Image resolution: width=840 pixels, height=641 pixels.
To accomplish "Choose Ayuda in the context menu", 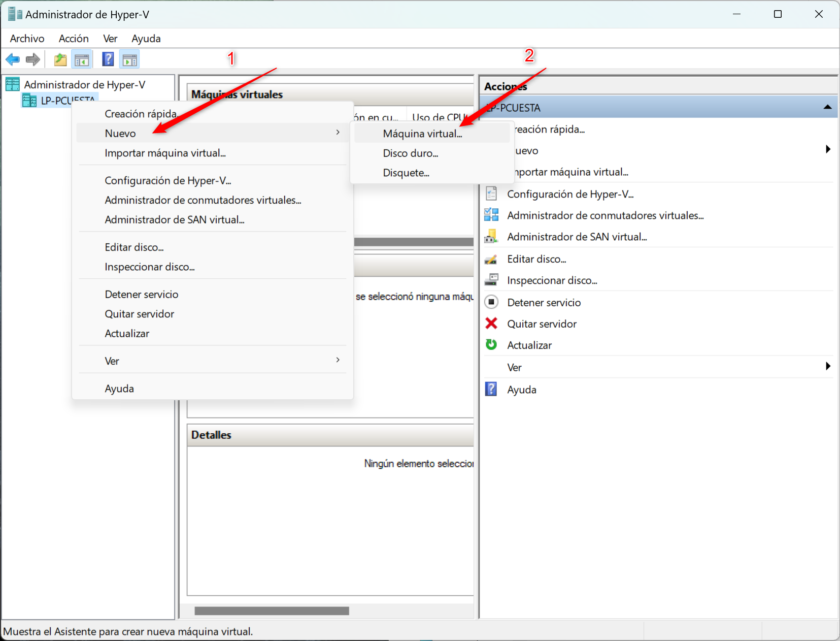I will pos(213,389).
